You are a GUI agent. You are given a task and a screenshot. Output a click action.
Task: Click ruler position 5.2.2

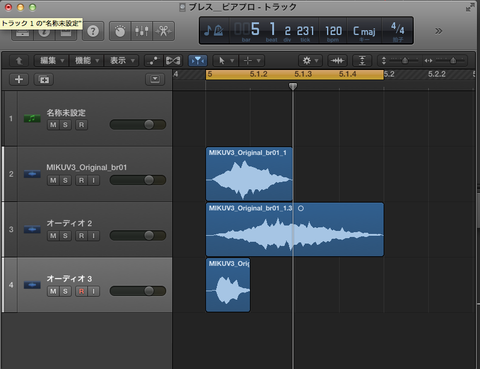(x=437, y=74)
